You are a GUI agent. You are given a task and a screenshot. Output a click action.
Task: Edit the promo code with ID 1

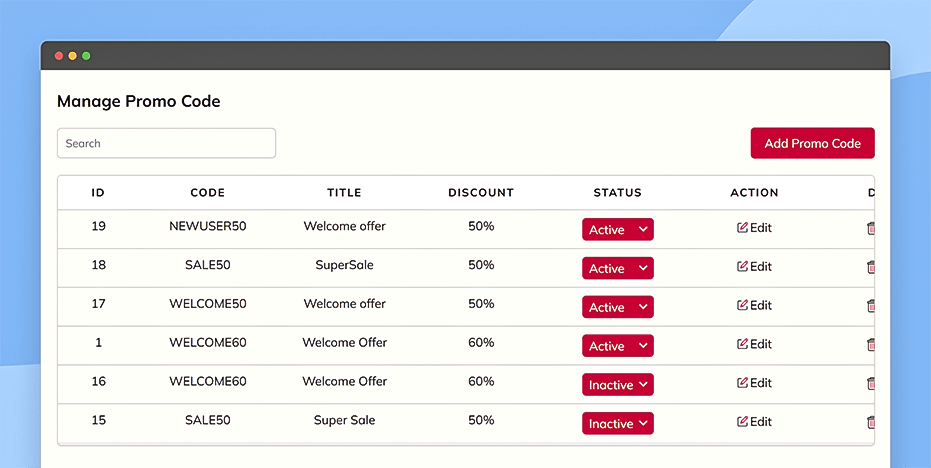754,344
